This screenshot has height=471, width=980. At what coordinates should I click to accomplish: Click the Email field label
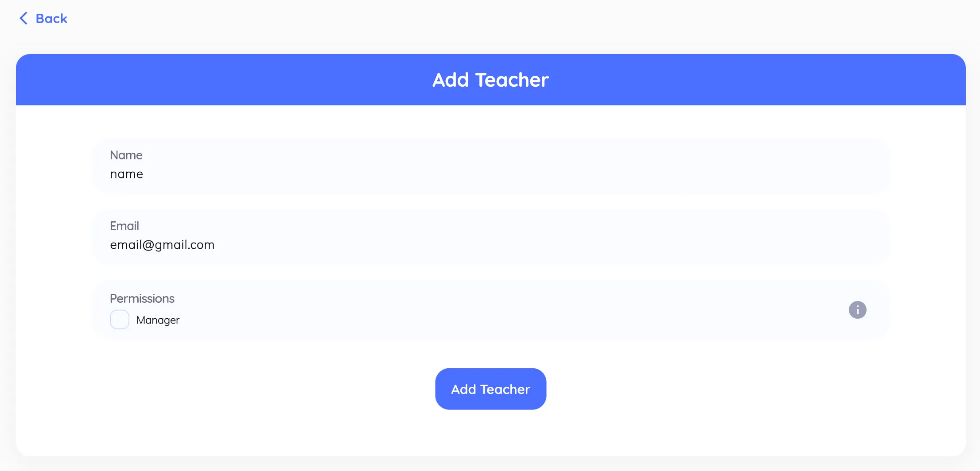pyautogui.click(x=124, y=226)
